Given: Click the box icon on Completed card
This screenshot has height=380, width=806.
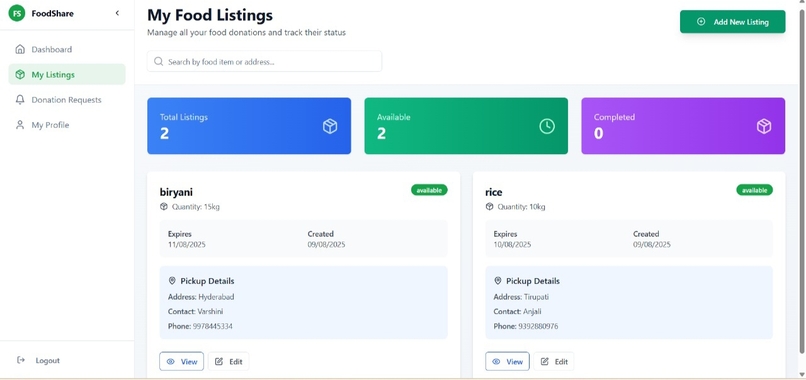Looking at the screenshot, I should coord(764,126).
